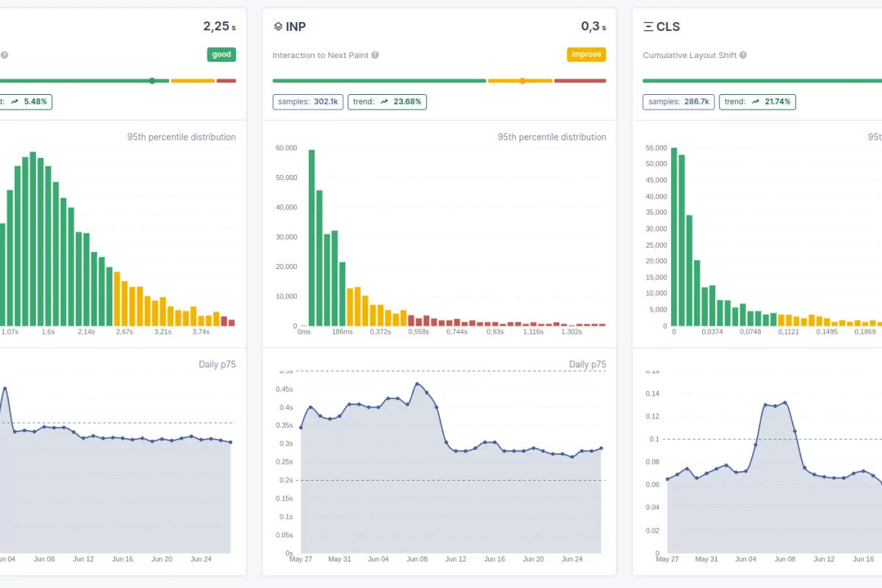
Task: Click the yellow Improve badge on INP card
Action: 586,54
